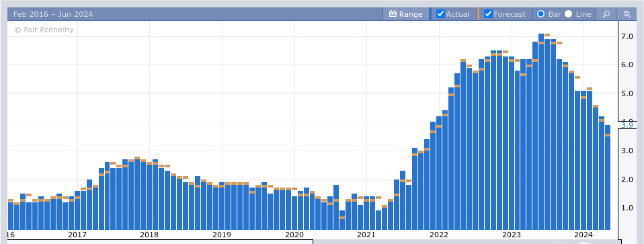Screen dimensions: 644x244
Task: Click the 1.0 y-axis value
Action: (627, 208)
